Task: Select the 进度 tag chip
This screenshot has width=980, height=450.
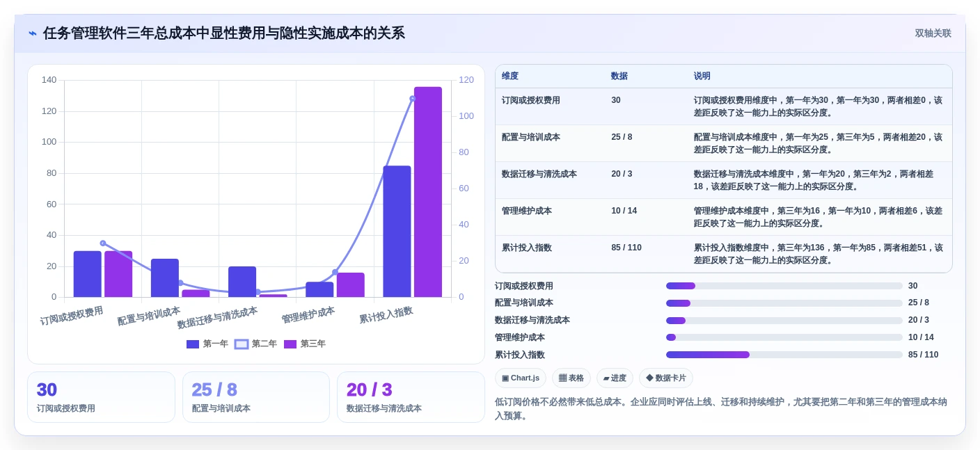Action: 615,378
